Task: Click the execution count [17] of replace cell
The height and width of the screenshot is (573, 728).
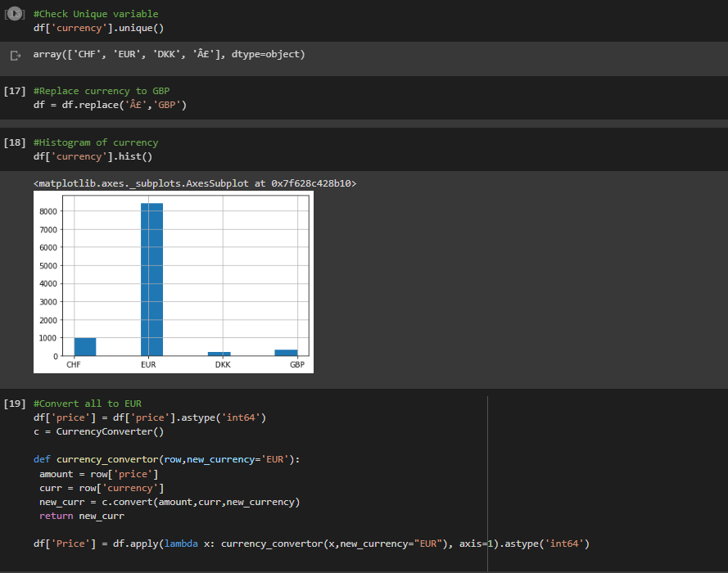Action: click(15, 91)
